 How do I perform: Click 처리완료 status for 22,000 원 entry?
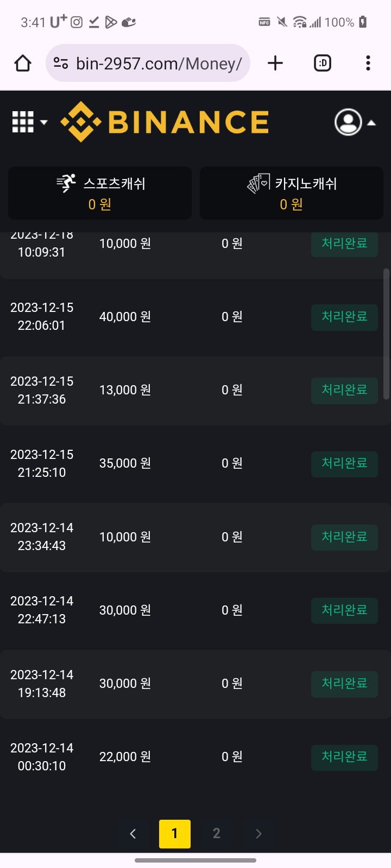344,757
